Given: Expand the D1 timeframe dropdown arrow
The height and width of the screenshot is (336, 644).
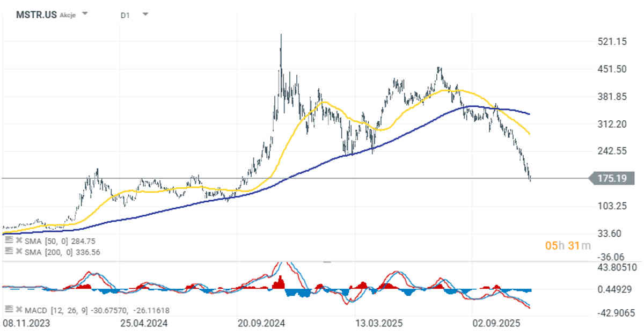Looking at the screenshot, I should click(x=145, y=14).
